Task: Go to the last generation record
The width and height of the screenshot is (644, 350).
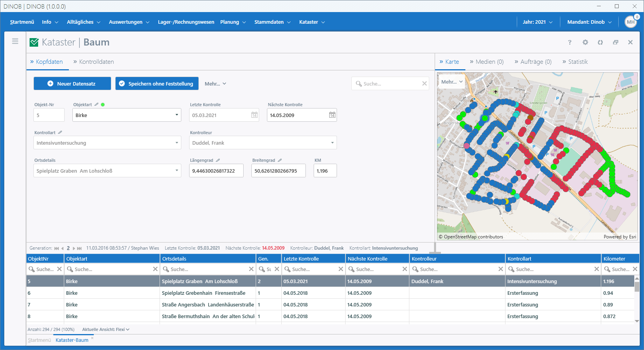Action: pyautogui.click(x=79, y=248)
